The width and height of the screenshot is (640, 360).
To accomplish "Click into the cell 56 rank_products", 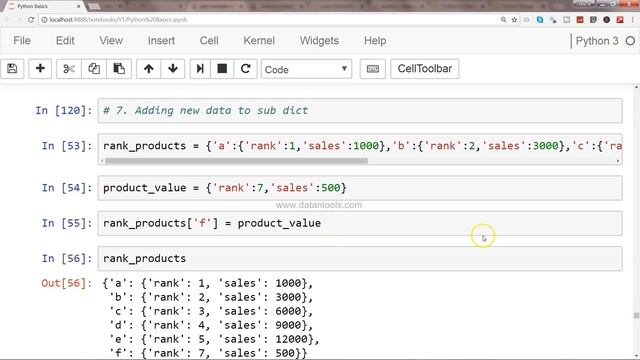I will click(360, 258).
